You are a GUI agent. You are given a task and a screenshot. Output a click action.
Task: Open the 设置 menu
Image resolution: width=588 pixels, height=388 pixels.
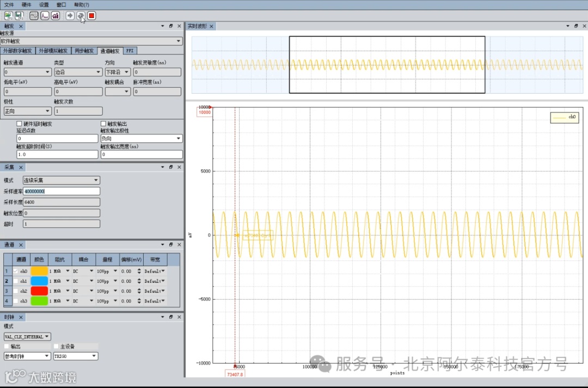click(x=44, y=4)
